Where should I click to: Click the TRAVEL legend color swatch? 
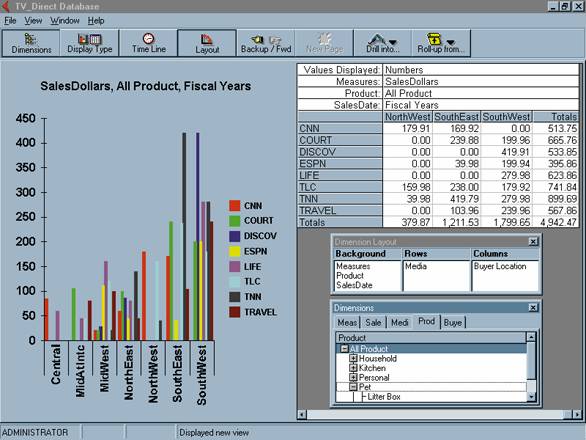point(235,312)
